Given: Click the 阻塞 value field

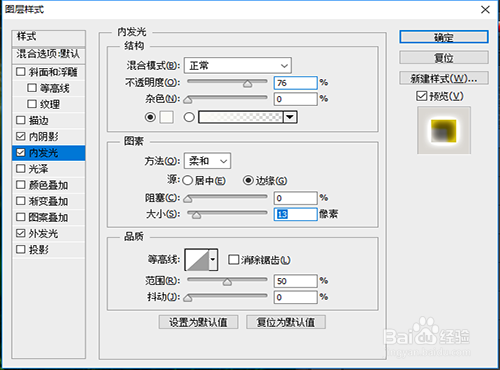Looking at the screenshot, I should [295, 198].
